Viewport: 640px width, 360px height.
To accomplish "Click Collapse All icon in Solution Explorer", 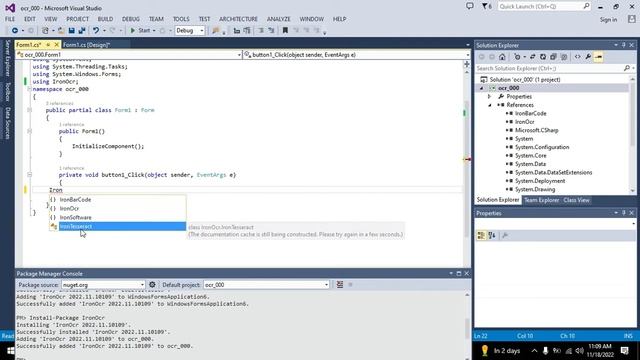I will click(x=553, y=57).
